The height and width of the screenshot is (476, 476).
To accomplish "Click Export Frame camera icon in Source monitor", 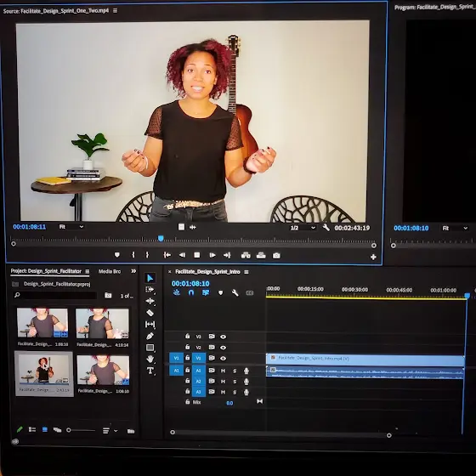I will coord(276,256).
